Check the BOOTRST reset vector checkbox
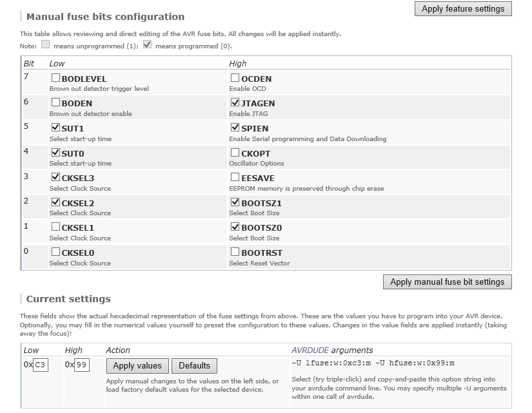 (x=235, y=252)
